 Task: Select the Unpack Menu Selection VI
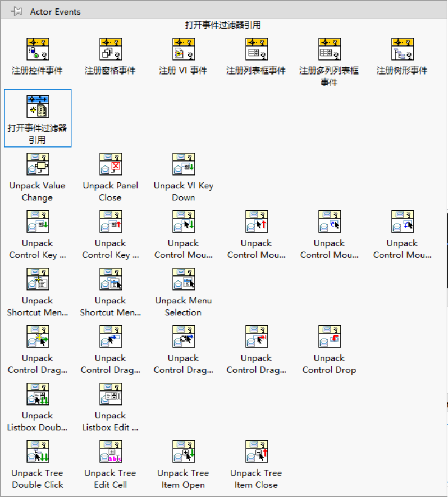tap(184, 279)
